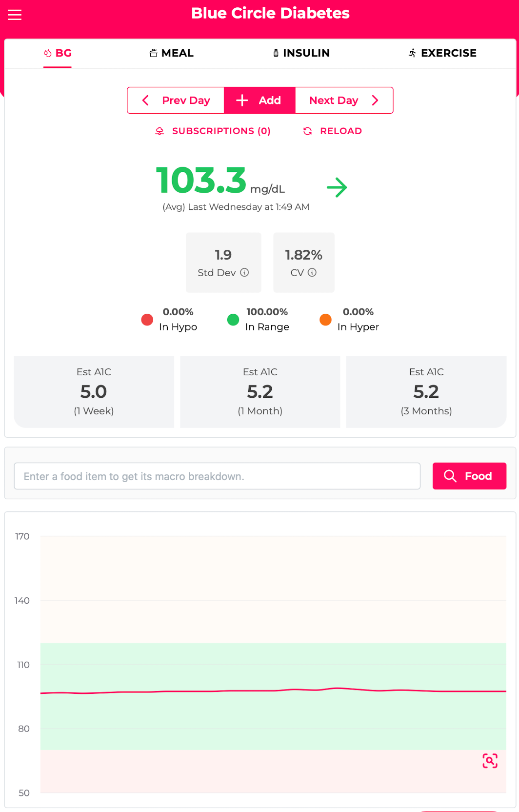Viewport: 519px width, 812px height.
Task: Click the RELOAD button
Action: pyautogui.click(x=332, y=131)
